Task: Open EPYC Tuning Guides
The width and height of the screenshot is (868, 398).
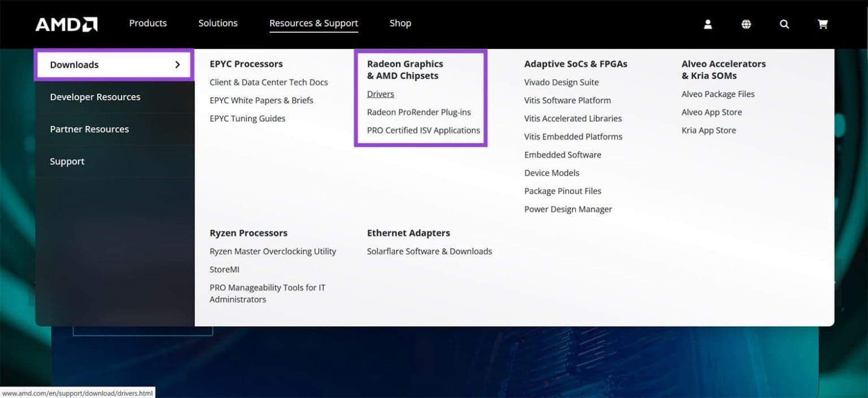Action: pos(247,118)
